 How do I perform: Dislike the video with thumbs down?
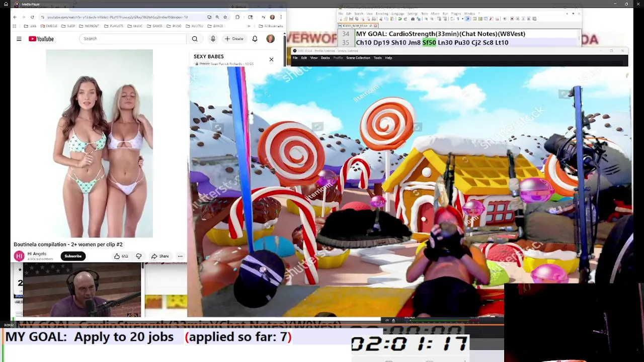click(x=139, y=256)
